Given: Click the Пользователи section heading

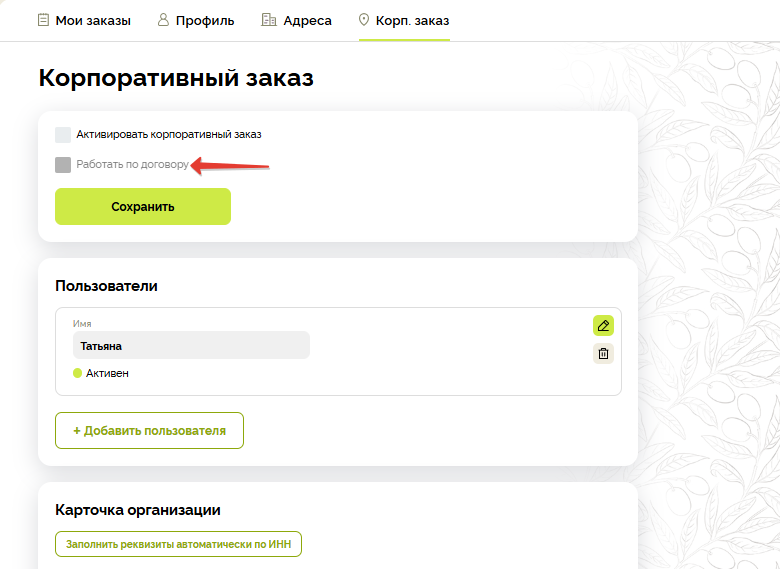Looking at the screenshot, I should tap(106, 286).
